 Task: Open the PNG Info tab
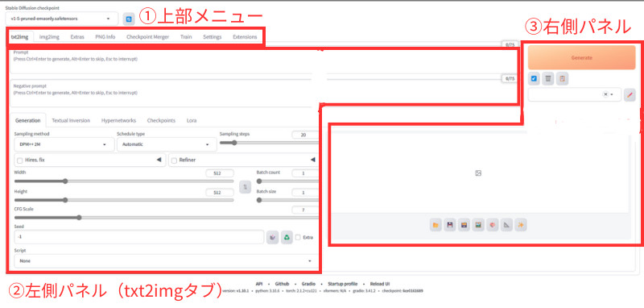(105, 37)
